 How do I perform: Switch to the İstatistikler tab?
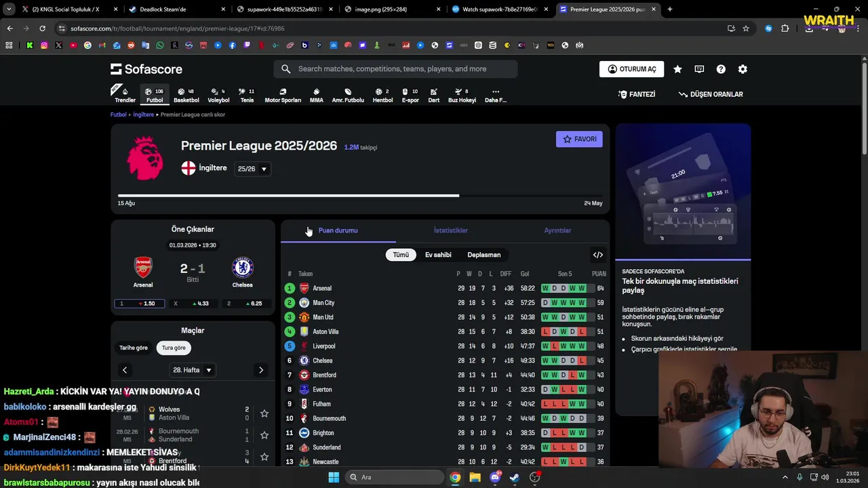[451, 230]
